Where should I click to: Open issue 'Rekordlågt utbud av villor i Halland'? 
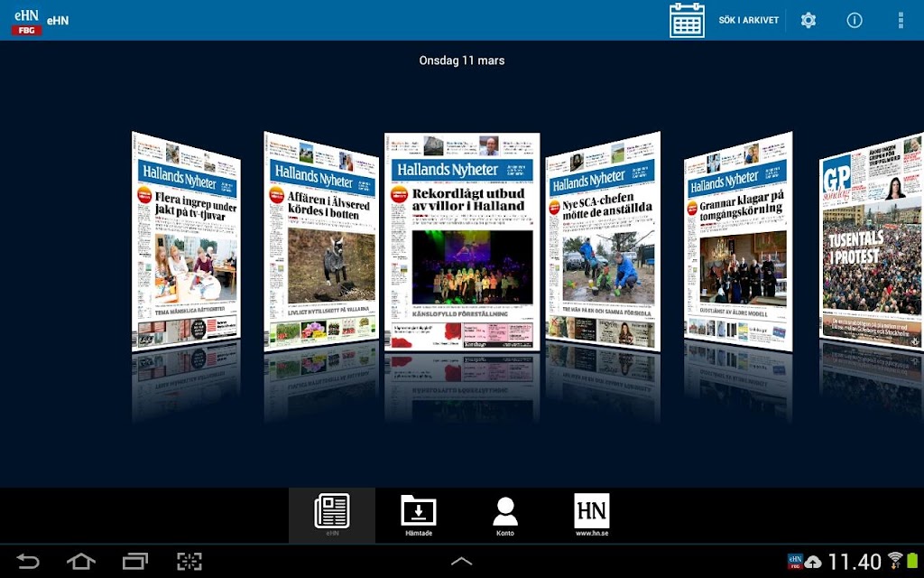(462, 242)
